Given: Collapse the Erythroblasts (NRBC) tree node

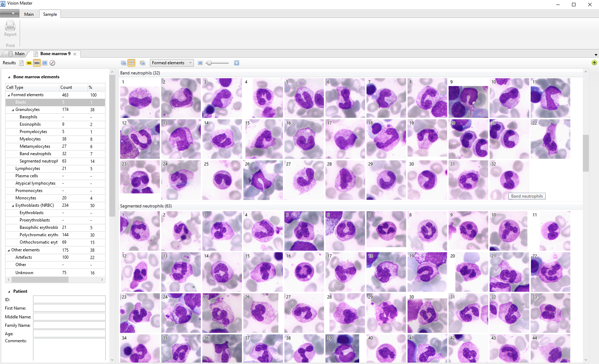Looking at the screenshot, I should point(13,206).
